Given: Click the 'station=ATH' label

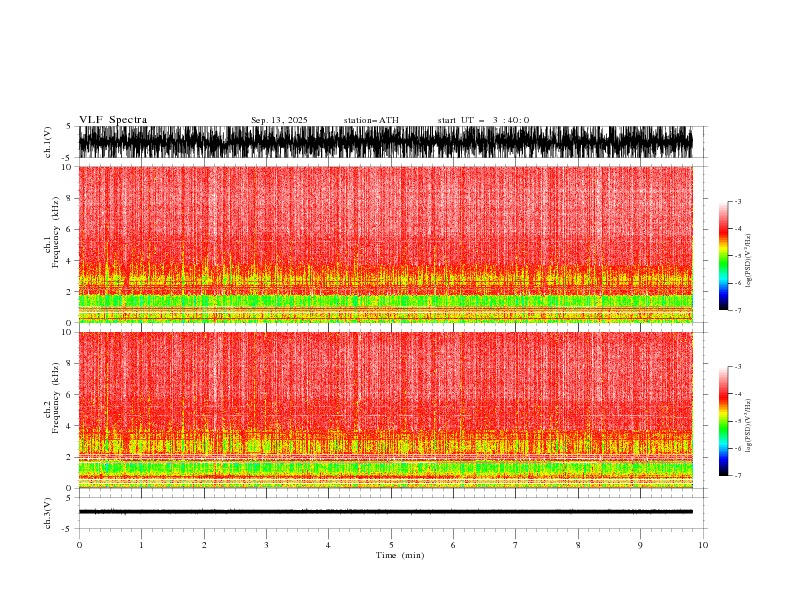Looking at the screenshot, I should (x=371, y=120).
